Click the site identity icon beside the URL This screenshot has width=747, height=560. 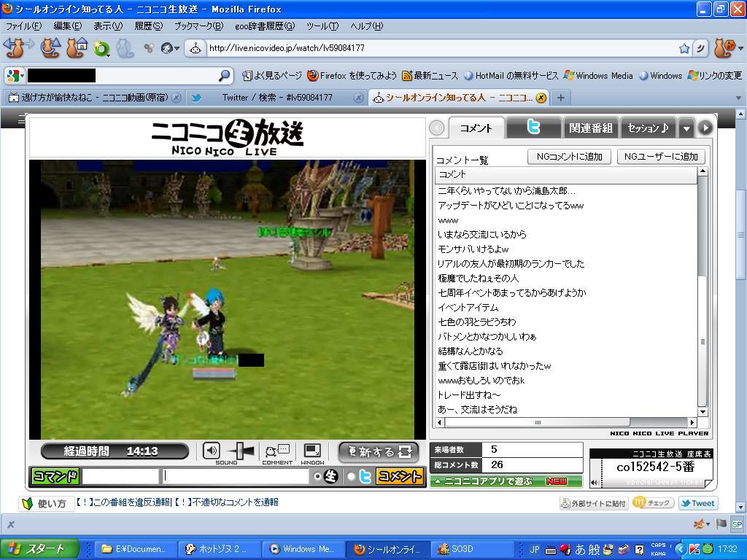195,48
